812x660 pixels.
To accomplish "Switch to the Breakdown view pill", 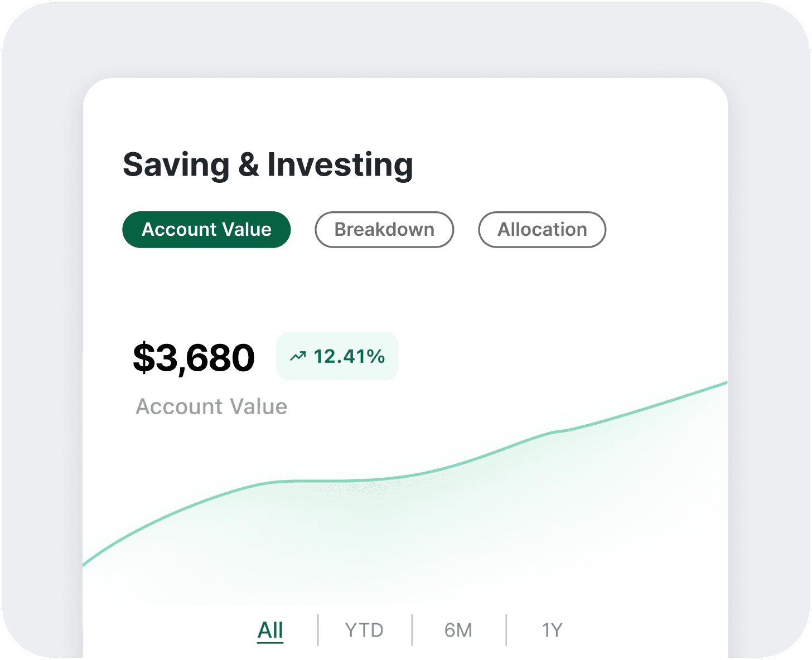I will (384, 230).
